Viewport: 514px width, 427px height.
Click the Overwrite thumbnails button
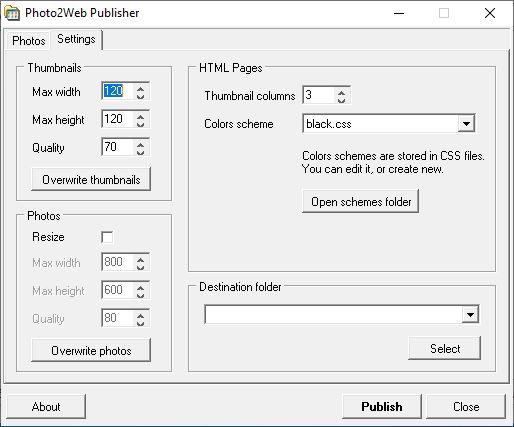click(91, 180)
